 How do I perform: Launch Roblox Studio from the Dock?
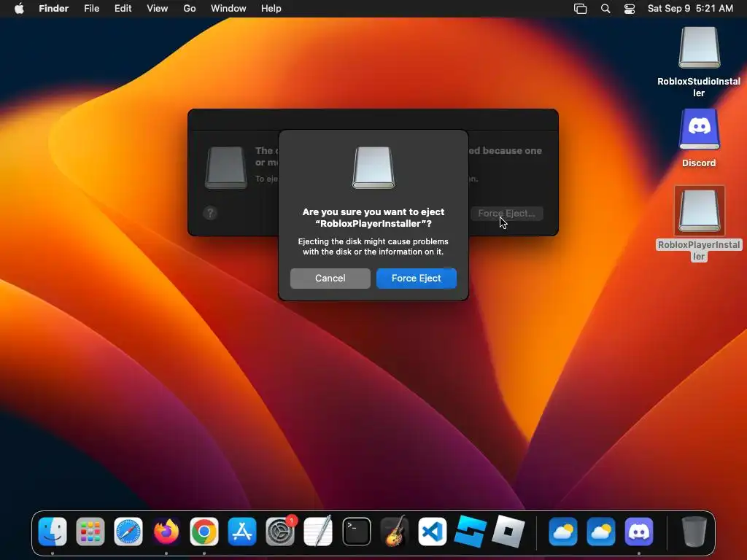[471, 532]
